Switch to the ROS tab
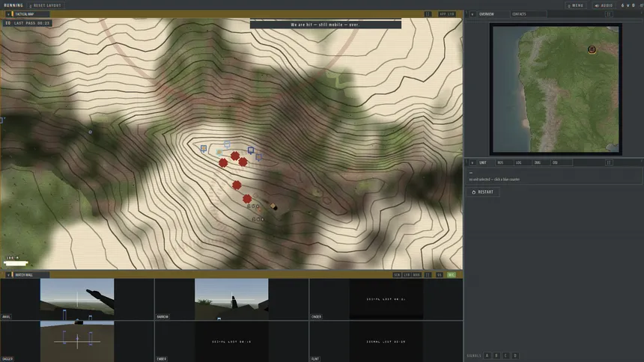 pos(503,162)
